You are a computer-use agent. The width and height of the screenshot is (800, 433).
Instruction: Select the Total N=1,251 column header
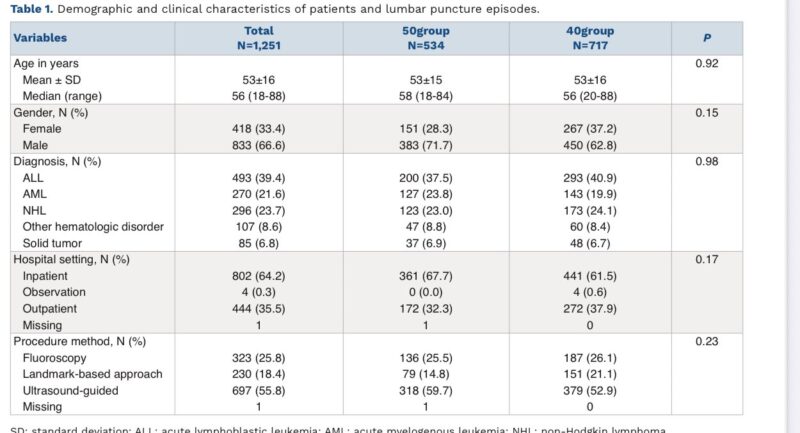click(259, 38)
